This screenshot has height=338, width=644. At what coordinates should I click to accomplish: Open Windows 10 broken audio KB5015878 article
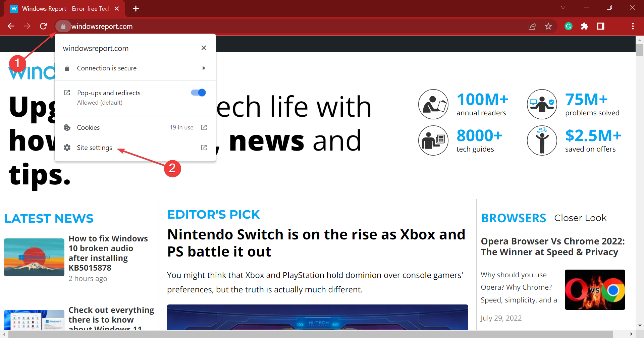pyautogui.click(x=108, y=253)
